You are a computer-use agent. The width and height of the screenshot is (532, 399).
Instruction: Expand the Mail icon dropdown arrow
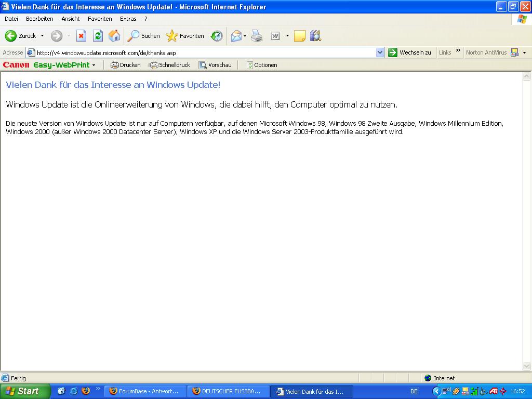click(245, 36)
